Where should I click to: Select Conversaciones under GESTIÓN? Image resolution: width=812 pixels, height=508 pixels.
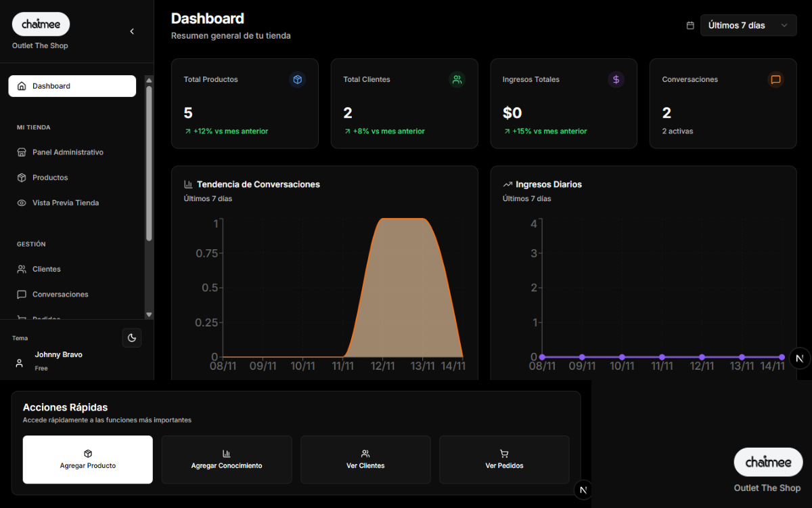60,294
